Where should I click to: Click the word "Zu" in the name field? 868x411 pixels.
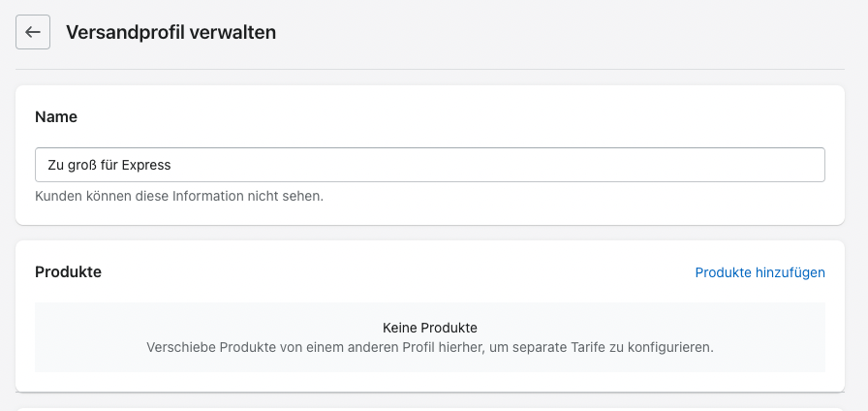click(x=55, y=165)
